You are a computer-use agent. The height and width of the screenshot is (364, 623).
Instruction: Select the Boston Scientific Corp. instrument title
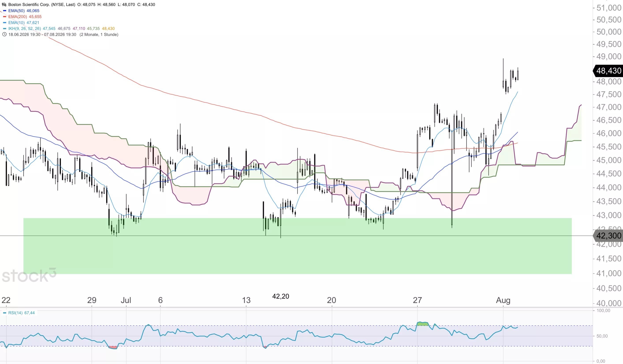[41, 4]
